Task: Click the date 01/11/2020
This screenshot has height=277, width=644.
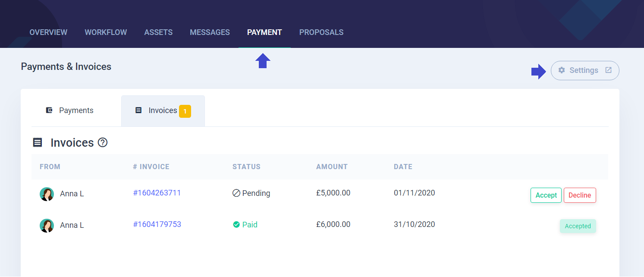Action: [x=415, y=193]
